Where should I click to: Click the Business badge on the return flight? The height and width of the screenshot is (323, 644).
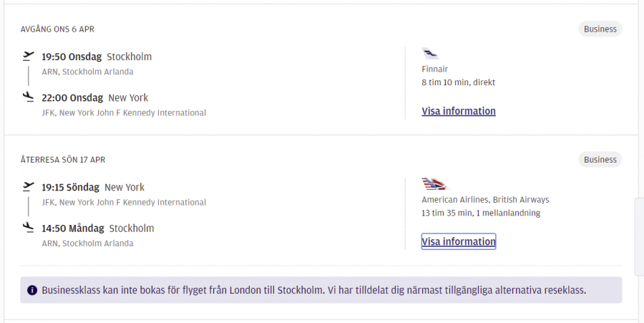(600, 160)
